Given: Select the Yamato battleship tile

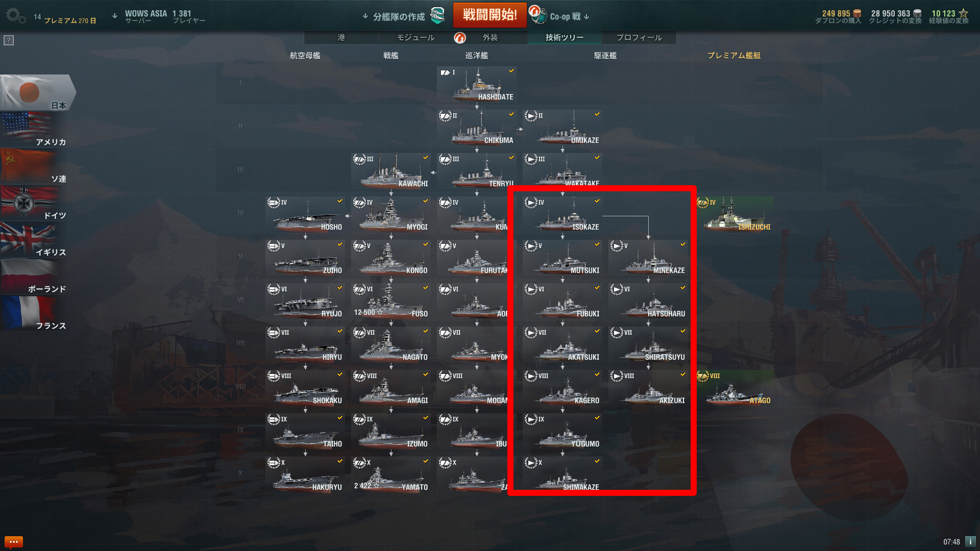Looking at the screenshot, I should click(x=390, y=474).
